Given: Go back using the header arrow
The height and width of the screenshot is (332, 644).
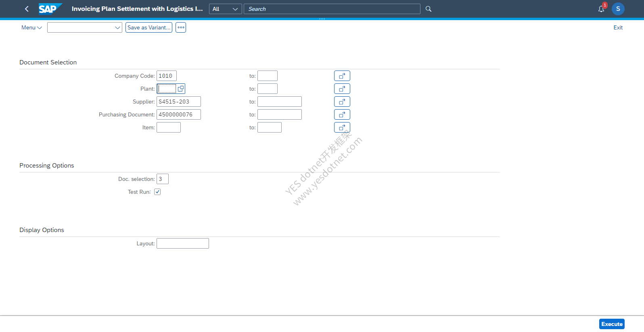Looking at the screenshot, I should [x=27, y=9].
